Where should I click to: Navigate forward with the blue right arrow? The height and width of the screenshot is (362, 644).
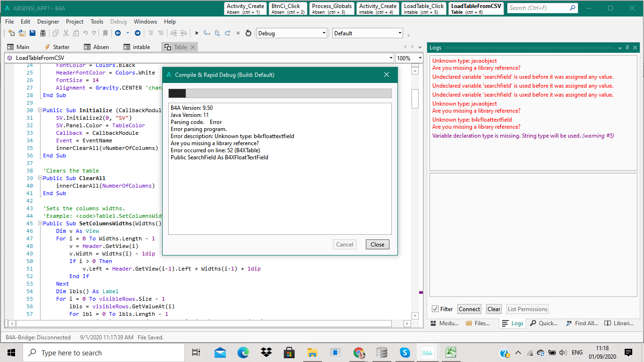coord(137,33)
